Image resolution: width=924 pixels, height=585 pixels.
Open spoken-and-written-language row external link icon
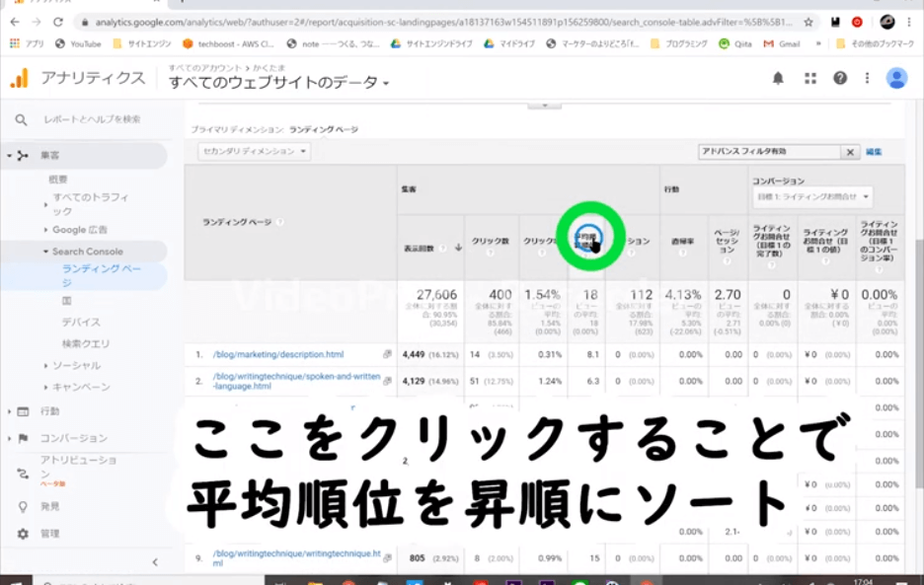[x=387, y=381]
